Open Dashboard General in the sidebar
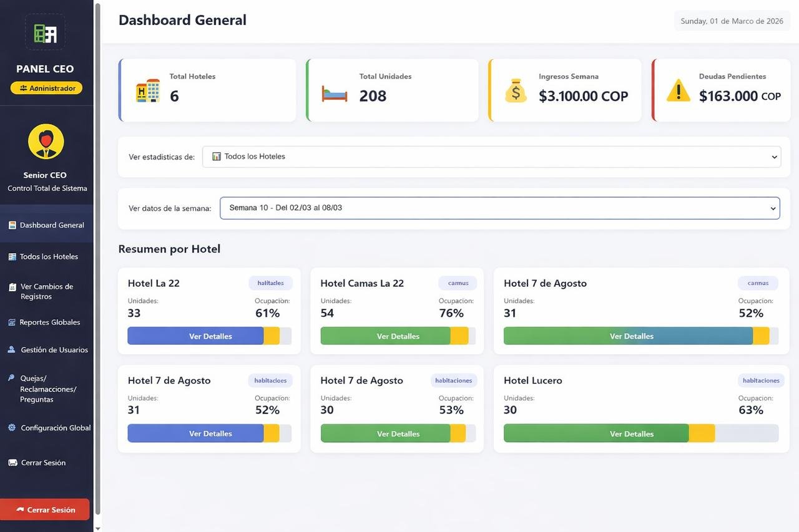The image size is (799, 532). tap(51, 225)
